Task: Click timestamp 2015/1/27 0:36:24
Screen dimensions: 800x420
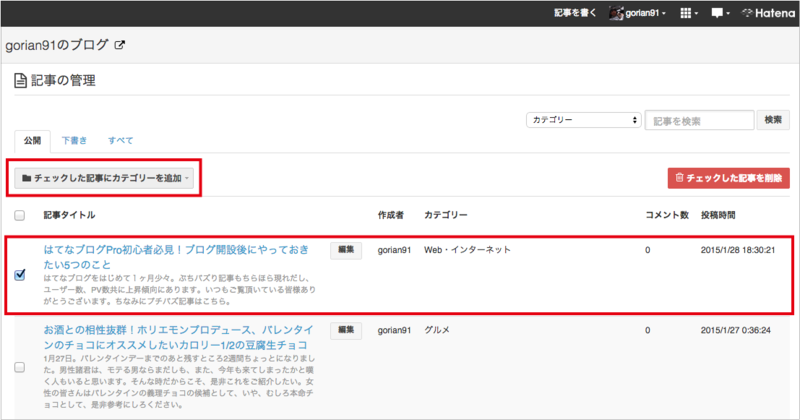Action: (735, 330)
